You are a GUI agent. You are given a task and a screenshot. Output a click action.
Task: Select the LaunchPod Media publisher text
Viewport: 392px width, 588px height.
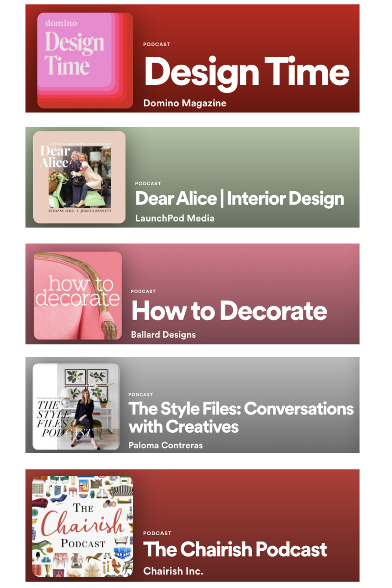coord(175,218)
